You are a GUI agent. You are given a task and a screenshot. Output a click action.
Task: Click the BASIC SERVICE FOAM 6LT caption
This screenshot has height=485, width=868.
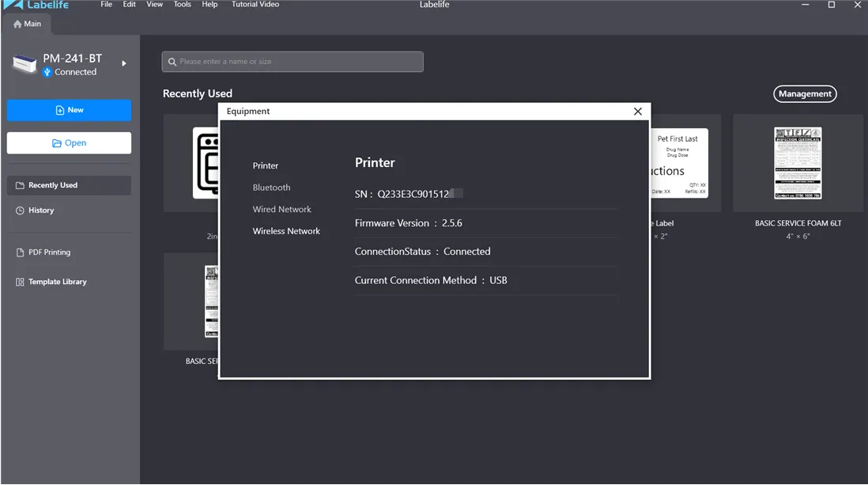click(x=798, y=223)
